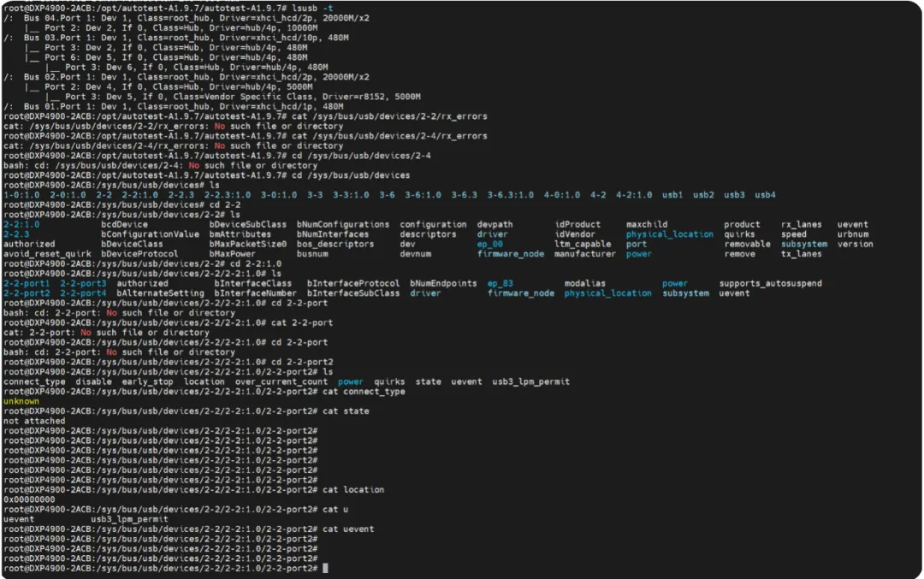Click the 'bInterfaceProtocol' file name
The width and height of the screenshot is (924, 579).
[353, 283]
